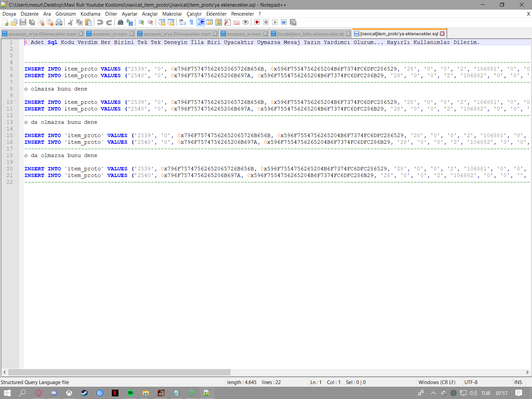Close the [navicat]item_proto'ya eklenecekler.sql tab
Viewport: 532px width, 399px height.
coord(442,34)
